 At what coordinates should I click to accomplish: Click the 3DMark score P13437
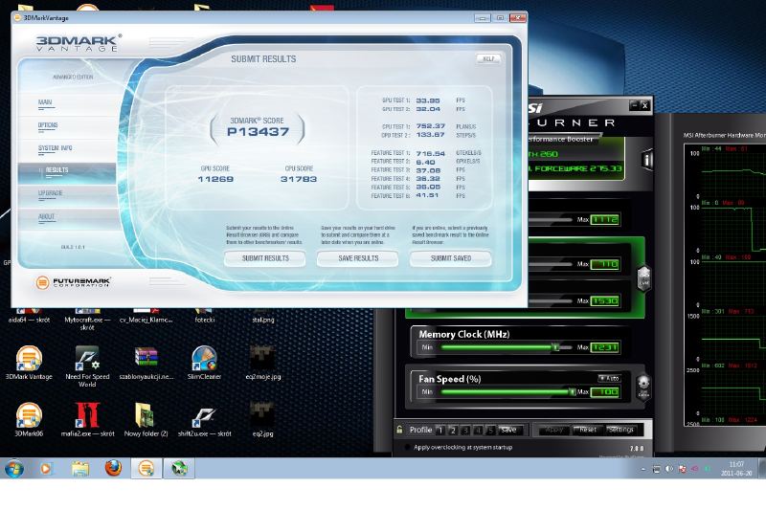pyautogui.click(x=258, y=132)
